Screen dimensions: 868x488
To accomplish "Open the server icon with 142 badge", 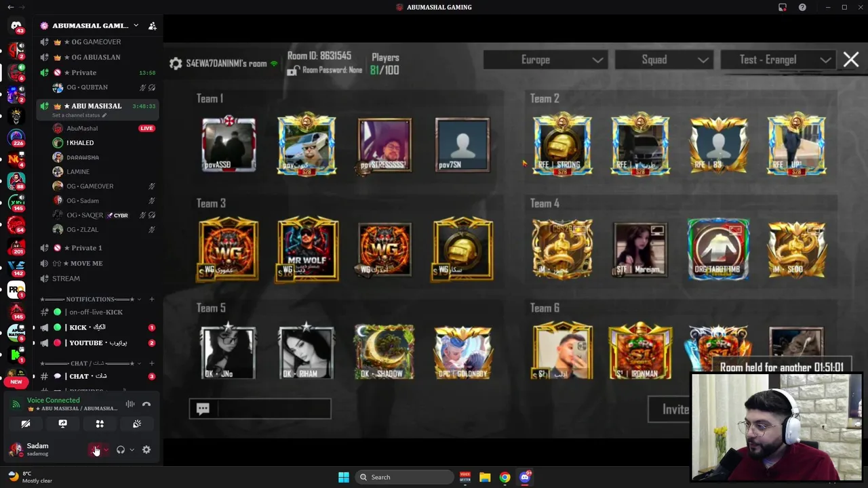I will tap(16, 267).
